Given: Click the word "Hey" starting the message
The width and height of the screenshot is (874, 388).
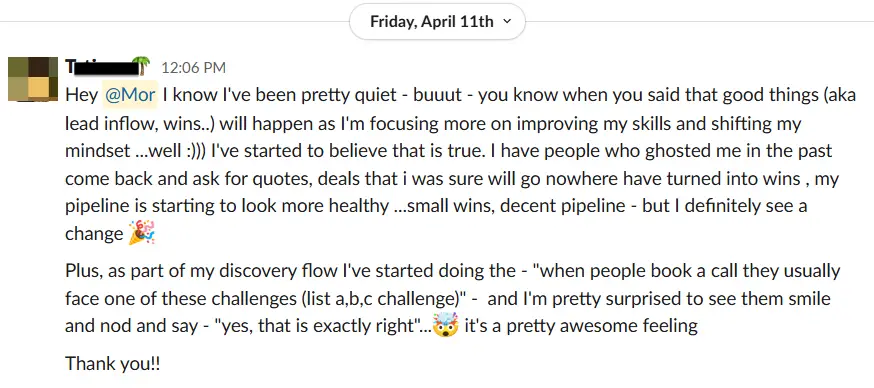Looking at the screenshot, I should tap(81, 95).
